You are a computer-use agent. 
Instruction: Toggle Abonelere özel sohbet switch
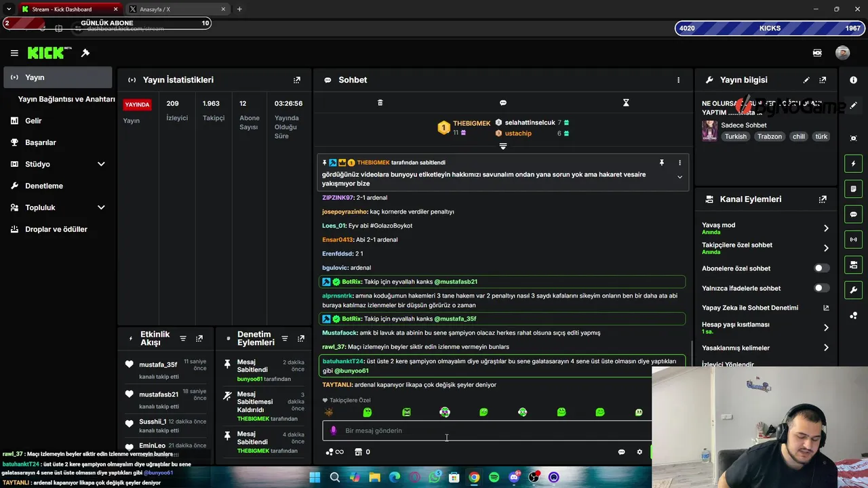[x=821, y=268]
